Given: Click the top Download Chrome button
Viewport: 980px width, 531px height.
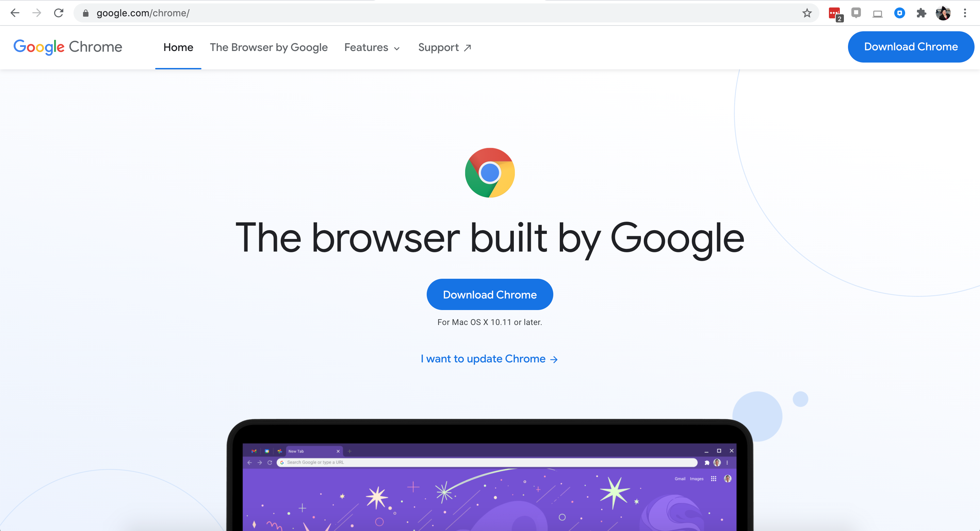Looking at the screenshot, I should [911, 47].
